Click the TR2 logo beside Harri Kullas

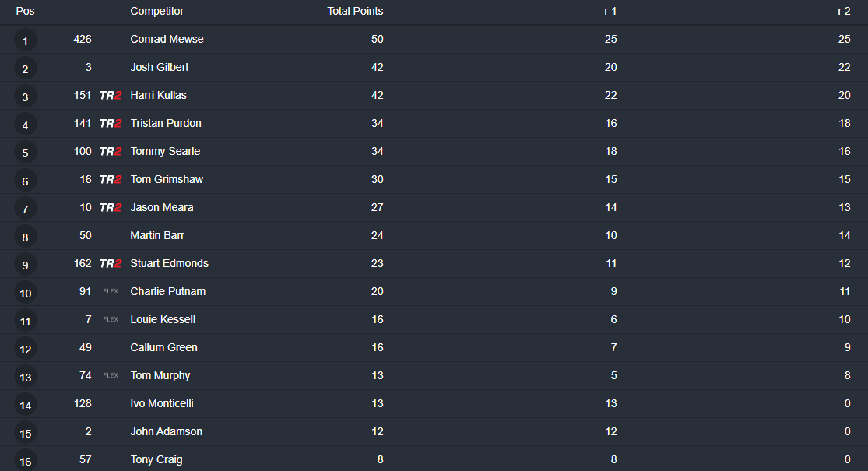coord(111,95)
